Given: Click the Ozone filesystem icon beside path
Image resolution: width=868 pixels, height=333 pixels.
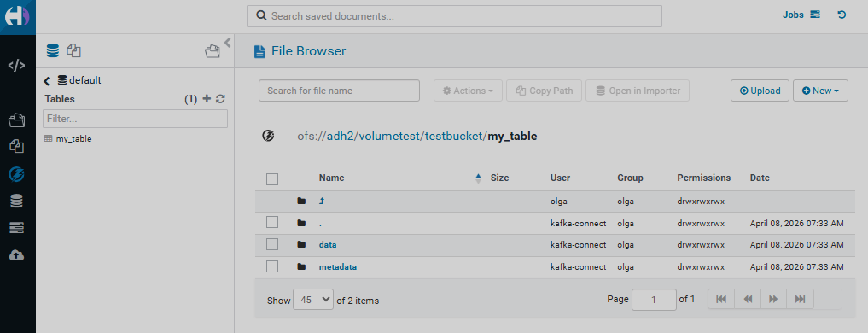Looking at the screenshot, I should click(268, 136).
